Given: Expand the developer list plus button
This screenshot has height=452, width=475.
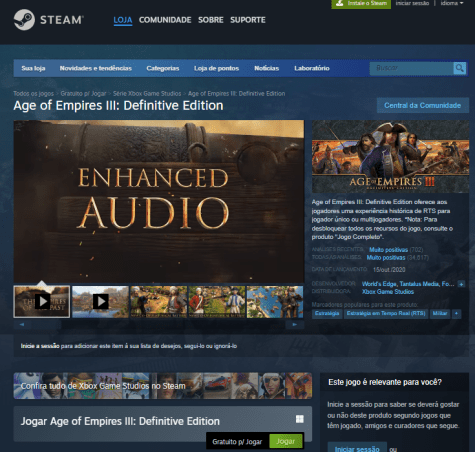Looking at the screenshot, I should pyautogui.click(x=461, y=284).
